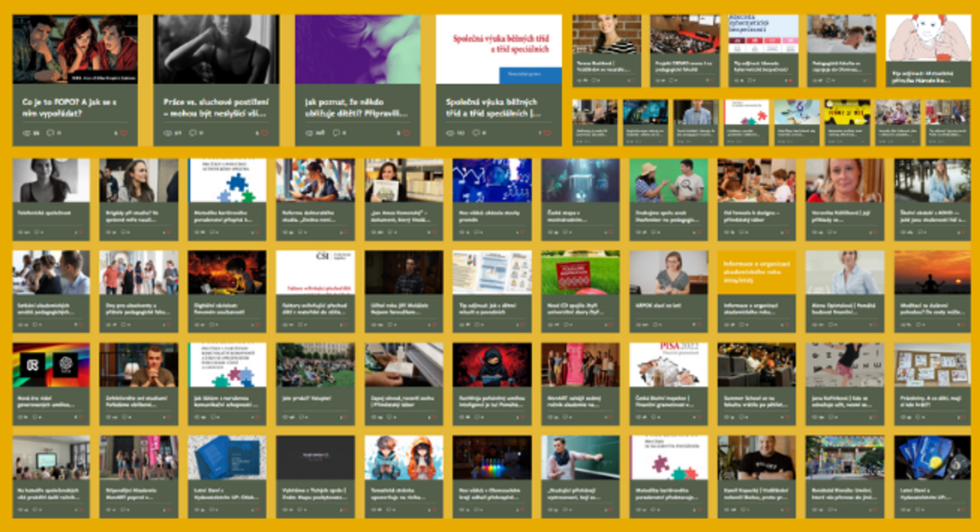Click heart icon on 'Jak poznat, že někdo ubližuje' card

(x=405, y=133)
